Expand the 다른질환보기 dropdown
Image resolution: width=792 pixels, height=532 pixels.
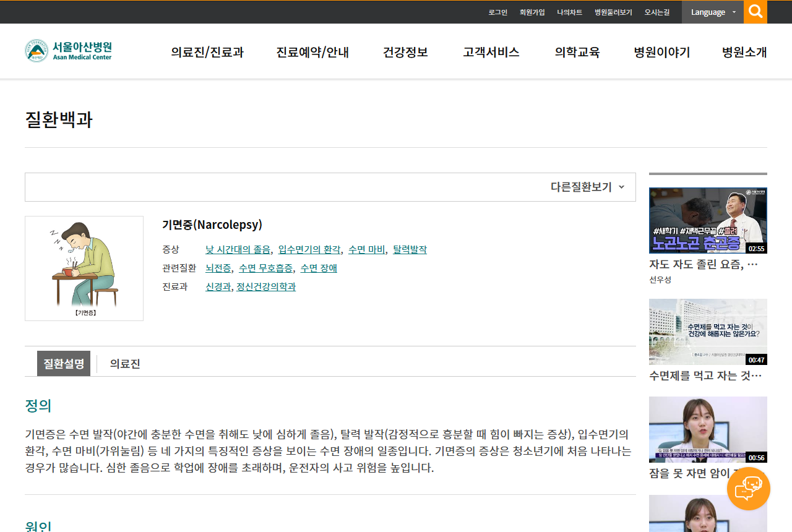click(x=587, y=187)
